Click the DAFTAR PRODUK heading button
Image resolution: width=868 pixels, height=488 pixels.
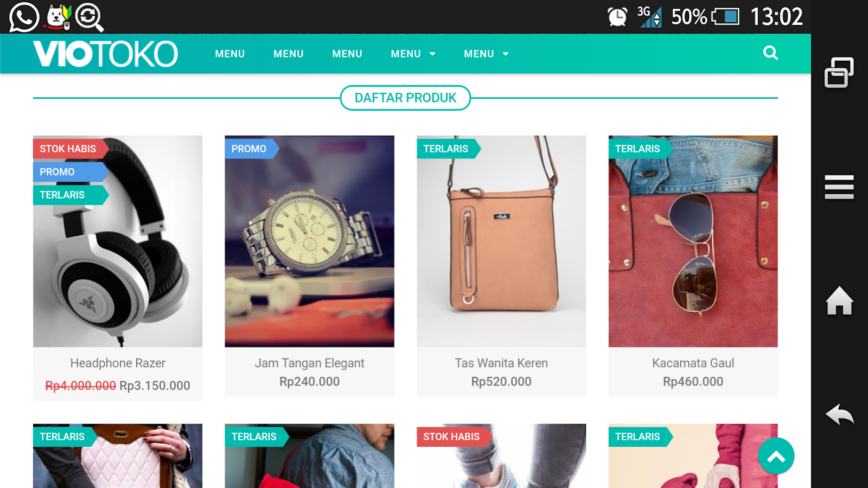(x=405, y=98)
